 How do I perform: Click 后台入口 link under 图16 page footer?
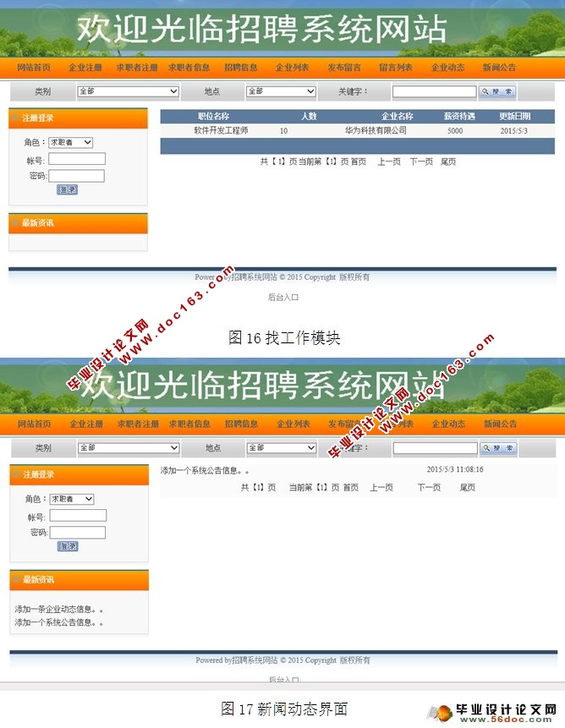[283, 297]
